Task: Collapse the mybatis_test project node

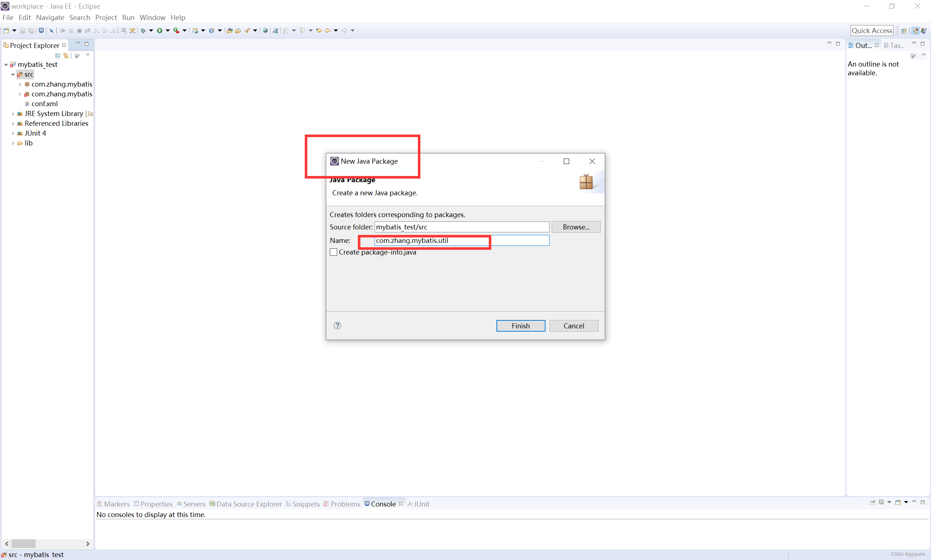Action: (6, 64)
